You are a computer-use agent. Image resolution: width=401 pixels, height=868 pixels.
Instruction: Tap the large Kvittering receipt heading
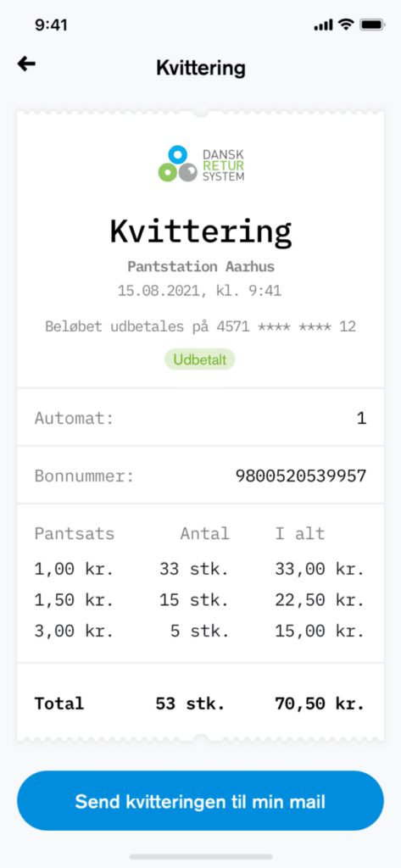click(200, 231)
